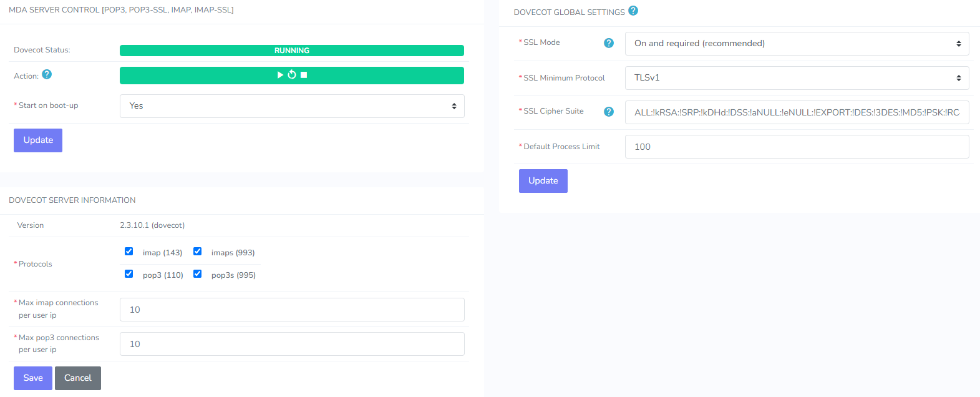Click Update under MDA Server Control

coord(38,140)
